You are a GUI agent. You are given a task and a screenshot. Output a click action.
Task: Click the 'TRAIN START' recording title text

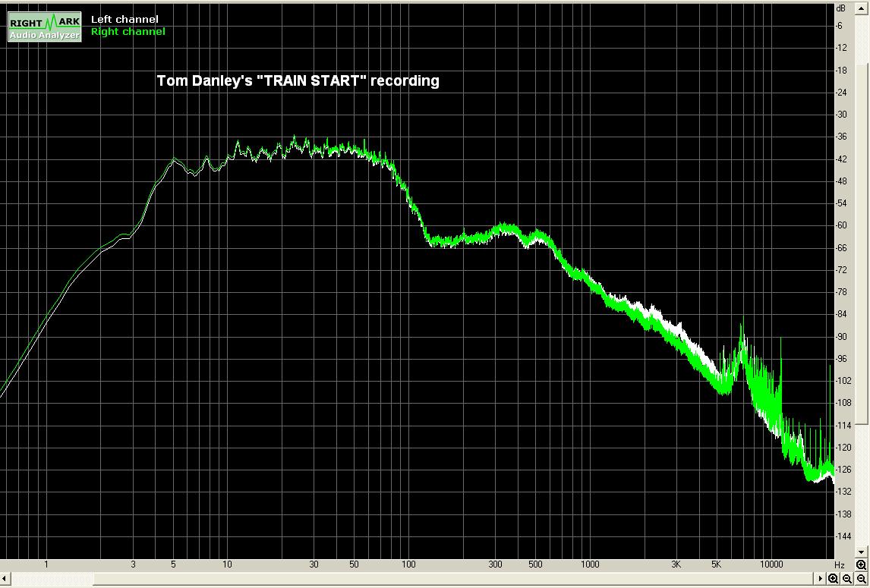[x=298, y=81]
